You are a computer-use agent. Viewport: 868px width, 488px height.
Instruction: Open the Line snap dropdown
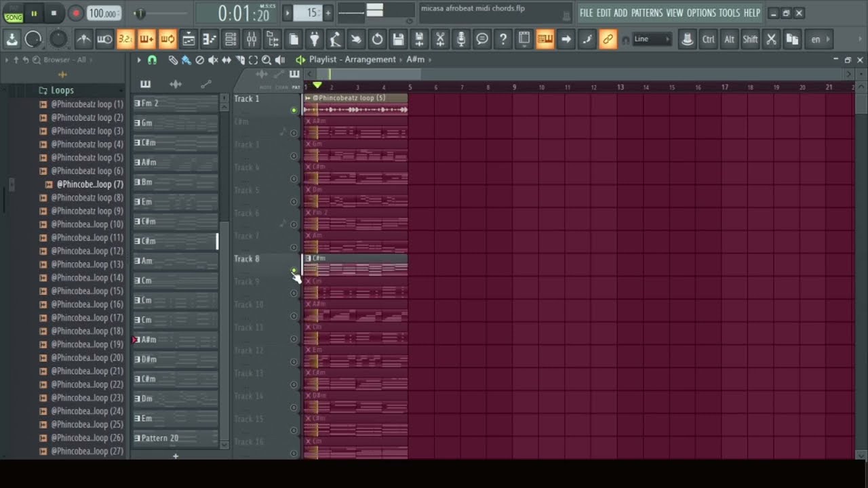coord(652,39)
